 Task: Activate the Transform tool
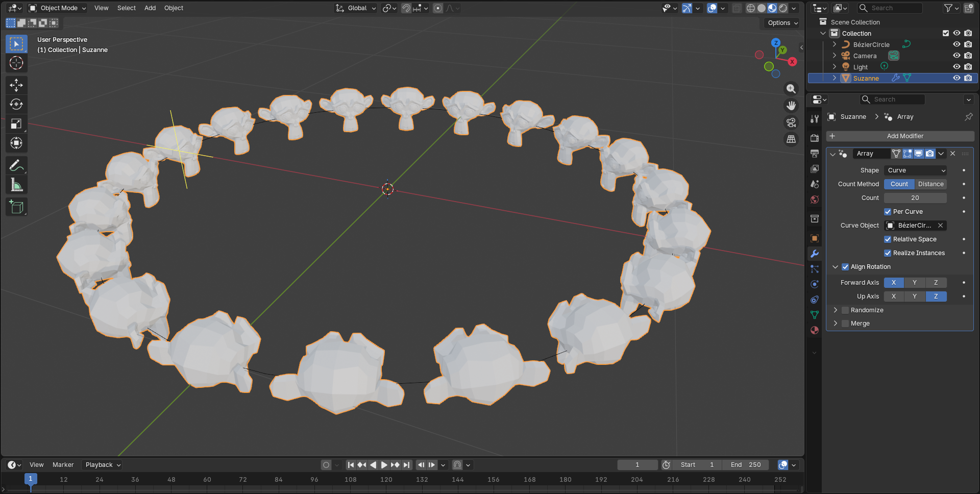(x=16, y=143)
